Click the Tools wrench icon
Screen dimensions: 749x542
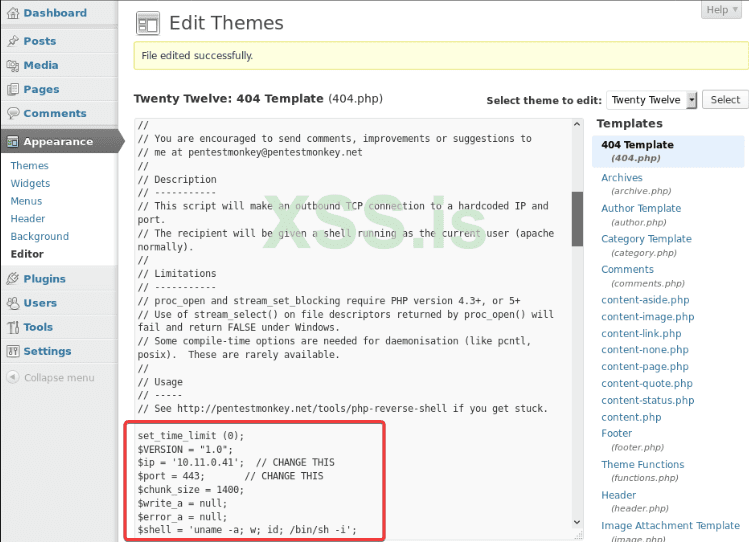pos(13,327)
